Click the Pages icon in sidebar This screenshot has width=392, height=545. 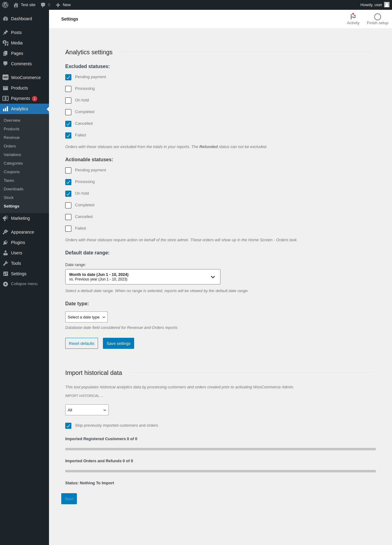(x=6, y=53)
